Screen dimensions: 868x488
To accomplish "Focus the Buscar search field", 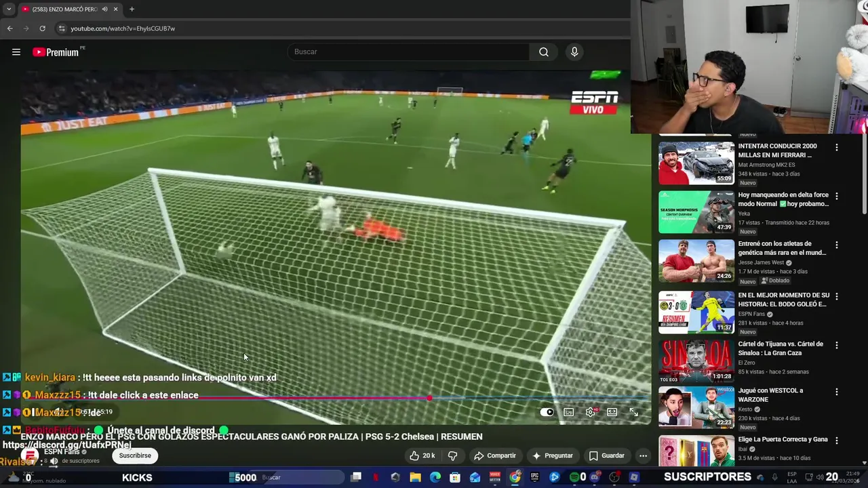I will tap(409, 52).
